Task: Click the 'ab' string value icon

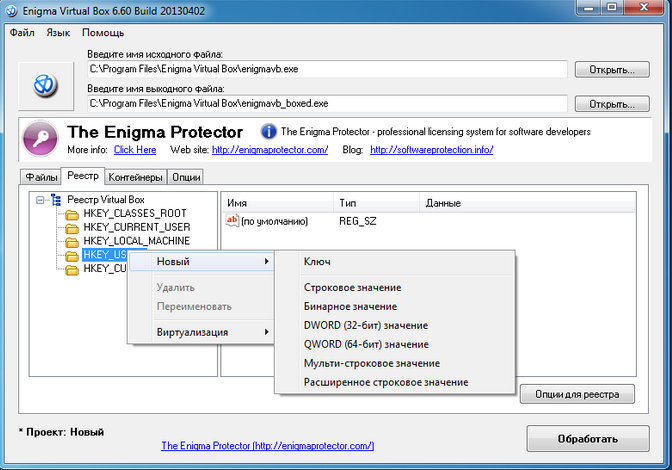Action: coord(232,221)
